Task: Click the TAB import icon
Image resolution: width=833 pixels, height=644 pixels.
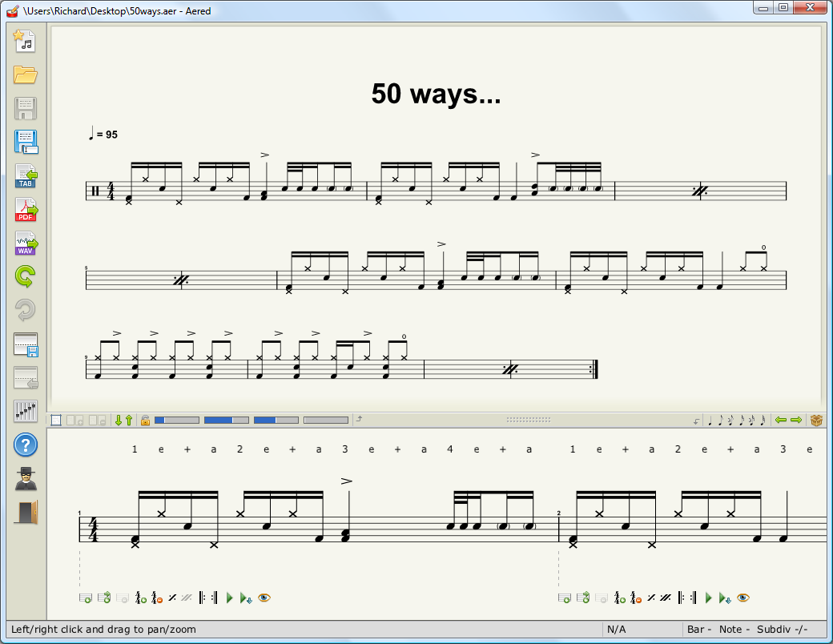Action: tap(25, 175)
